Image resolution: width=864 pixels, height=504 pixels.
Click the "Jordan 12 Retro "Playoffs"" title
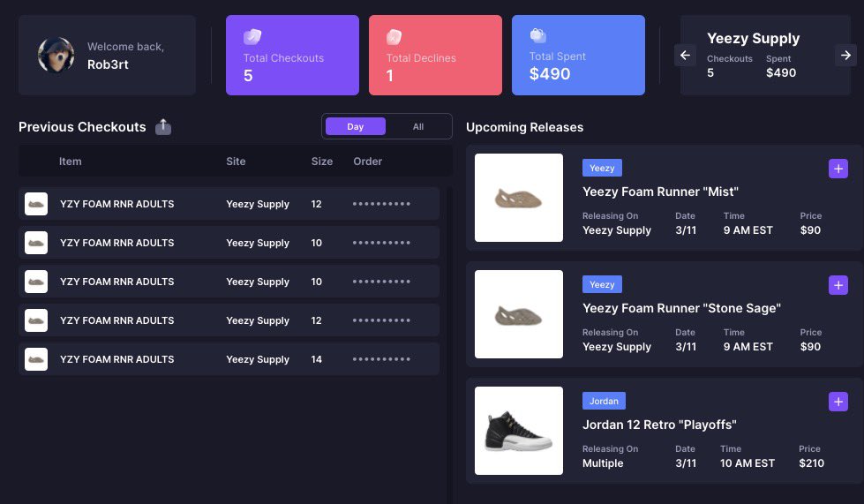click(x=659, y=425)
